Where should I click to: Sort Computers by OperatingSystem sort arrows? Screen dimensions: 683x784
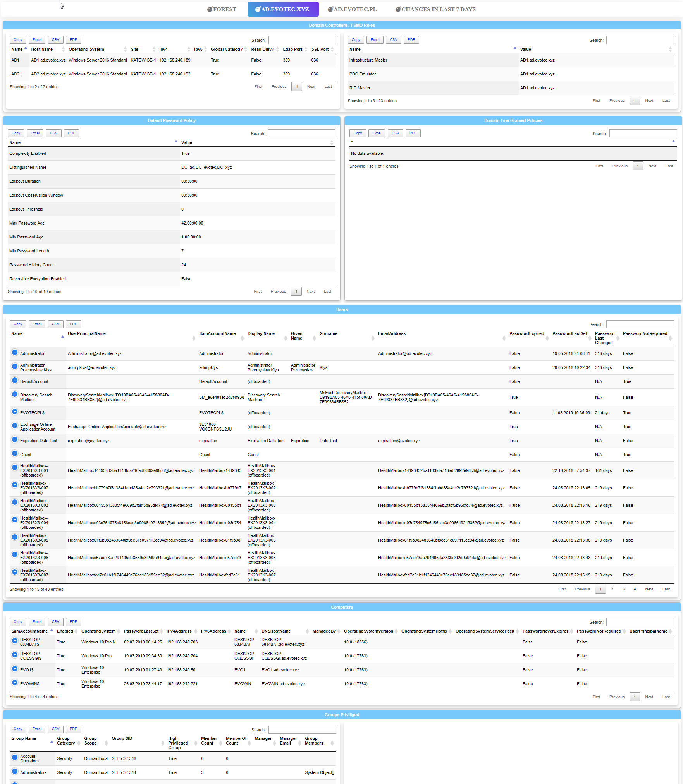119,631
